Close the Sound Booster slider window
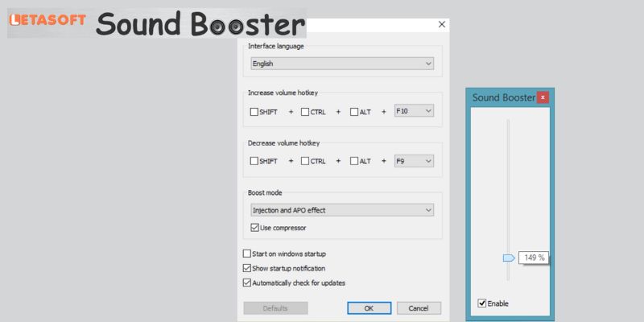 [543, 97]
